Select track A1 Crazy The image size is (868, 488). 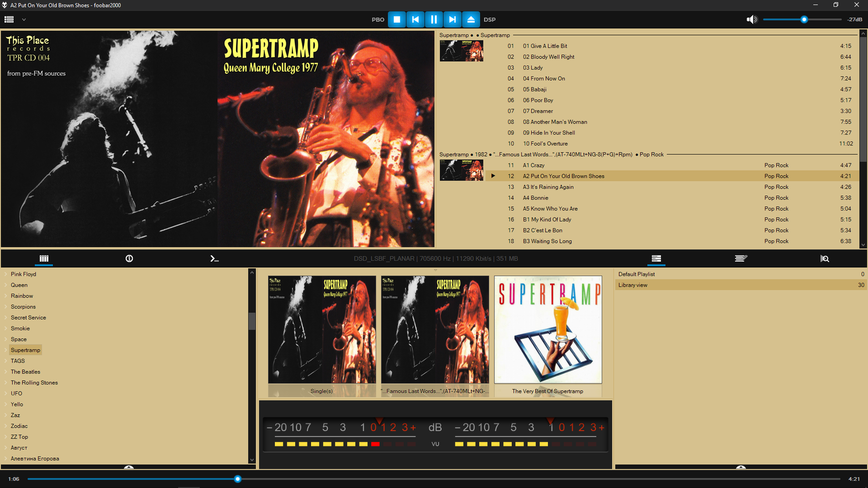(674, 166)
